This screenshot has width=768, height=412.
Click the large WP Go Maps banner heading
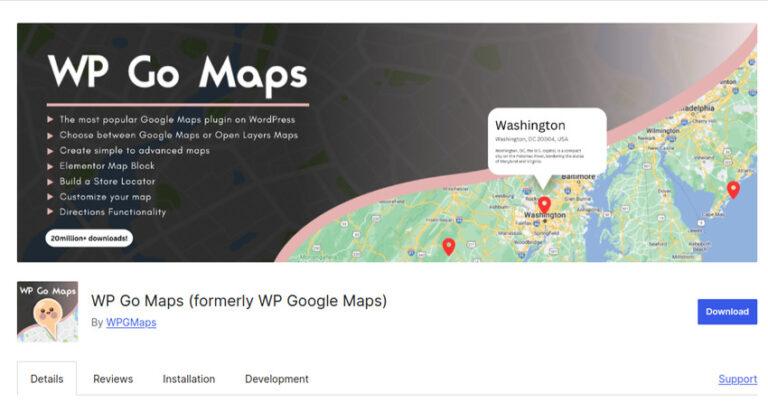pos(178,74)
